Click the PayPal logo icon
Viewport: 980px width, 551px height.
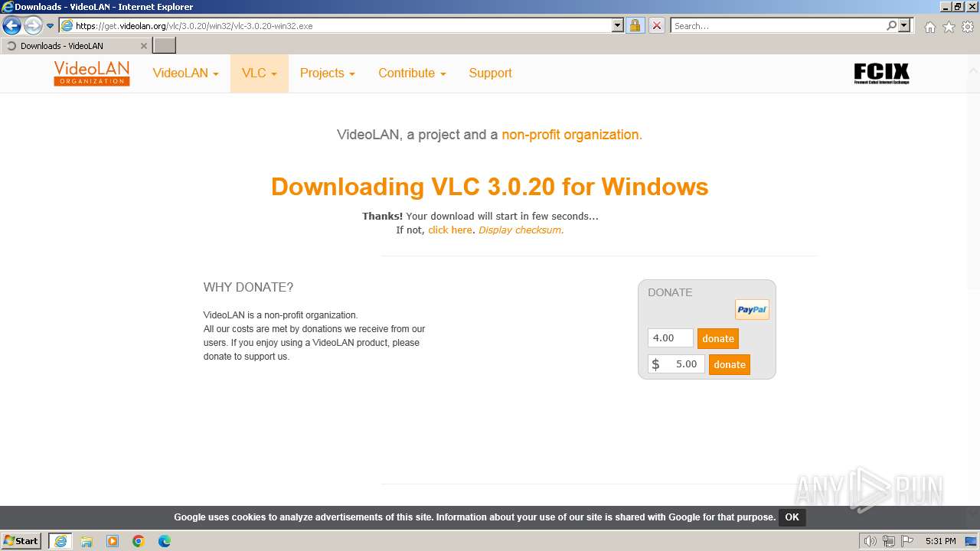click(x=752, y=309)
